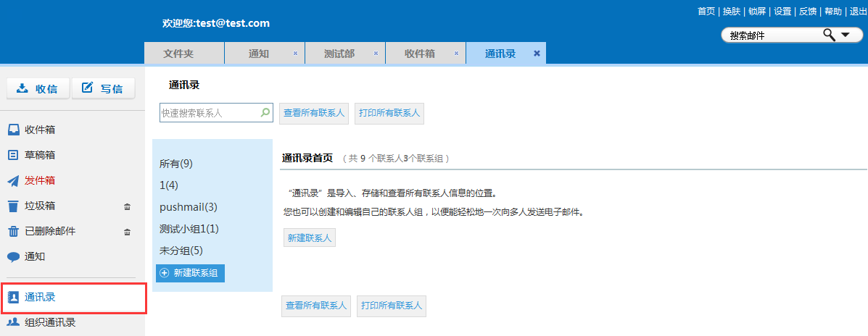Close the 通知 tab
Viewport: 868px width, 336px height.
295,54
